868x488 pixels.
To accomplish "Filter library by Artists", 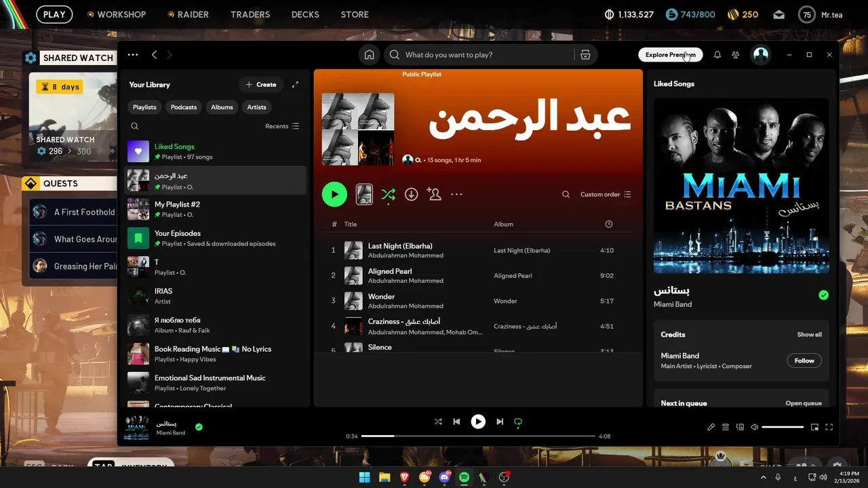I will [257, 107].
